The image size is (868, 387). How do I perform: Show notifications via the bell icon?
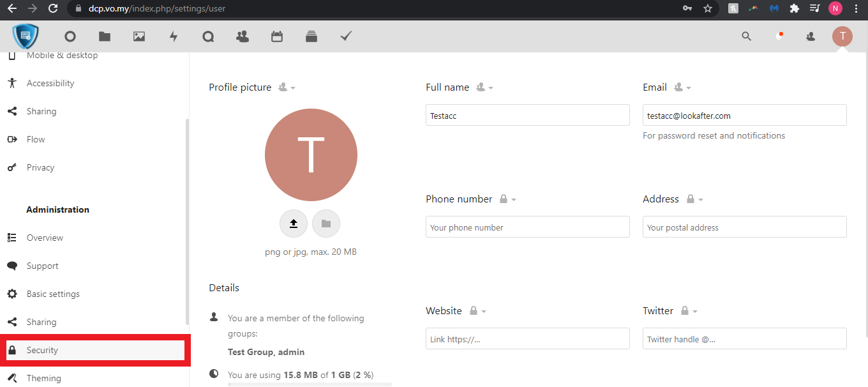(779, 36)
